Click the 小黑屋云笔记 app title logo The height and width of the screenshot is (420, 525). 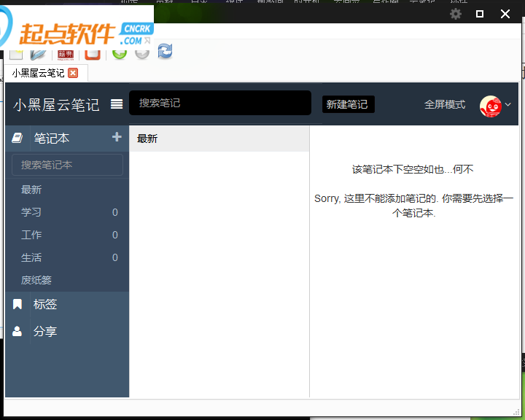point(56,104)
